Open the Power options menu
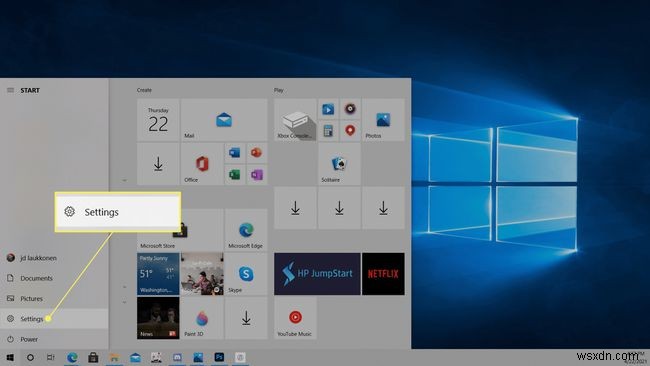Viewport: 650px width, 366px height. click(x=54, y=339)
